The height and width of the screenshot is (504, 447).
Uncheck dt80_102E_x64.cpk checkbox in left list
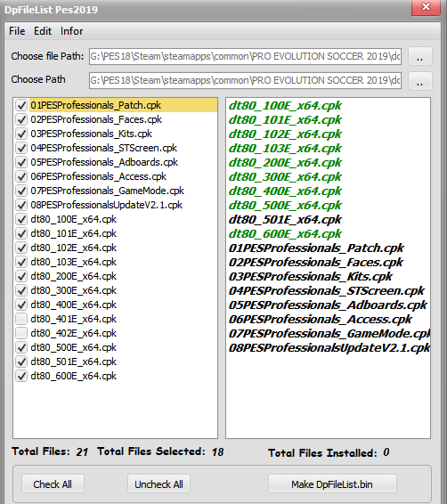21,248
